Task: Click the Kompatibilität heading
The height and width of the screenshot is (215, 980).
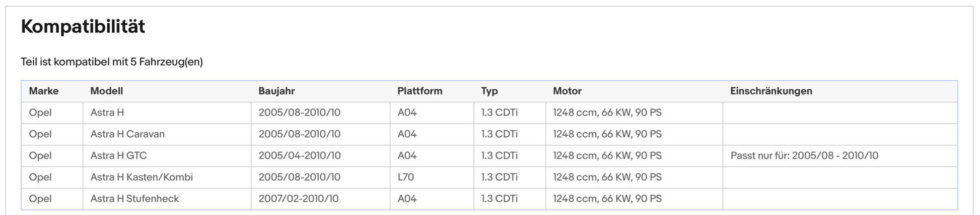Action: point(83,26)
